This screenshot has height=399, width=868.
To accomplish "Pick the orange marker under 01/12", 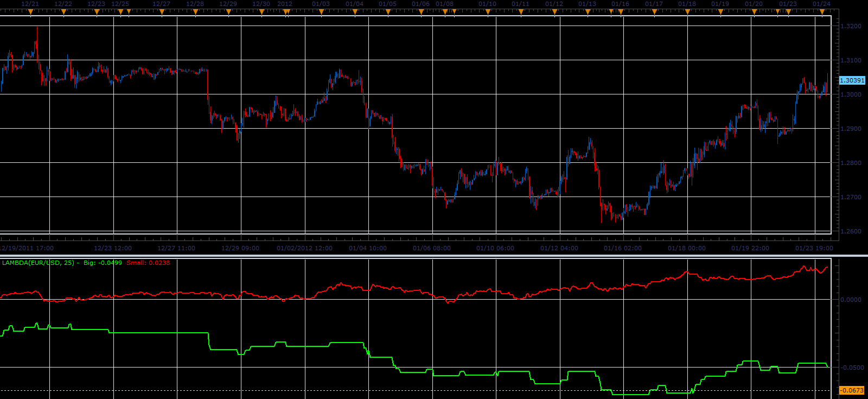I will point(554,11).
